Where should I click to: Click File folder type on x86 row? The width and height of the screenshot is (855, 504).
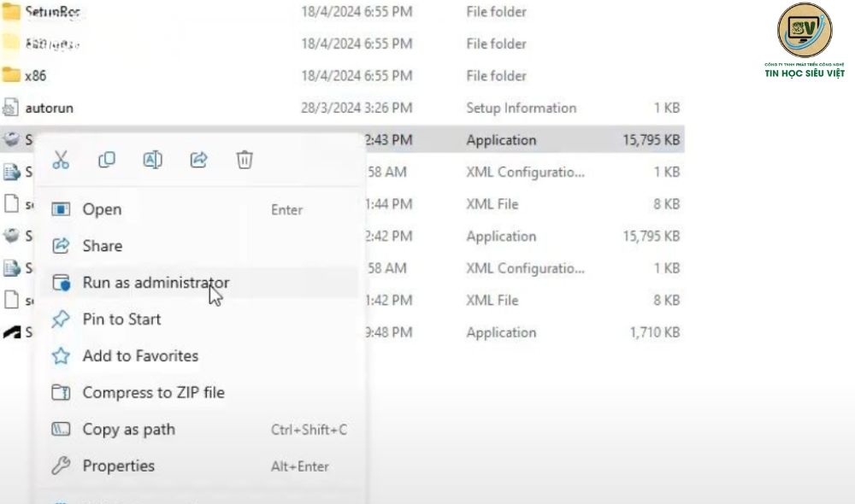point(496,76)
